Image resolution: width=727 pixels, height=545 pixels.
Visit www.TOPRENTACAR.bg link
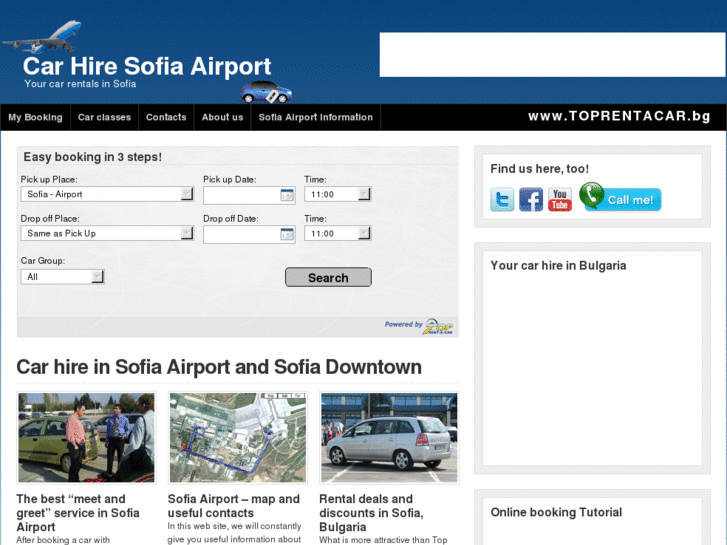pos(619,116)
